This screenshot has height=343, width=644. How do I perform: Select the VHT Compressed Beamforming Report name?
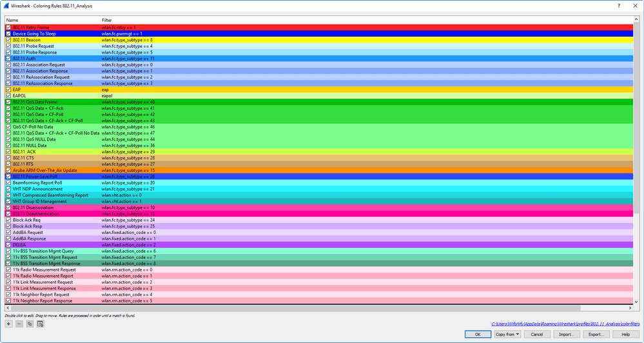50,195
